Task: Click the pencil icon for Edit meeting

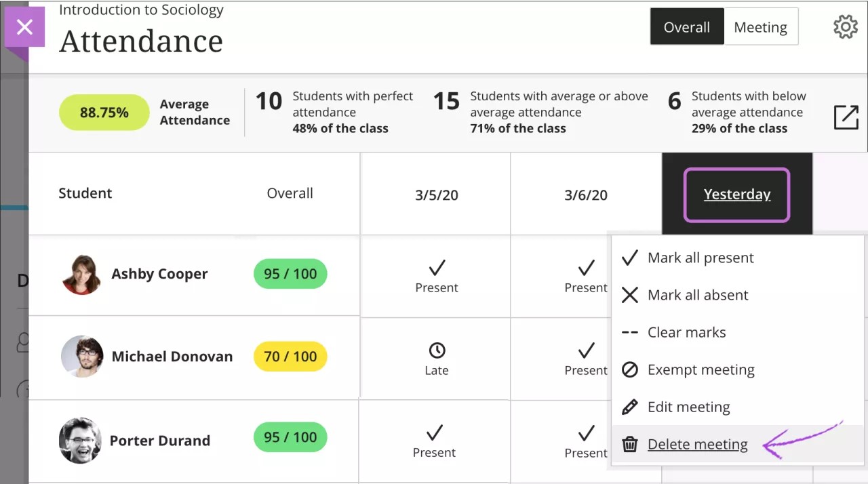Action: (x=630, y=407)
